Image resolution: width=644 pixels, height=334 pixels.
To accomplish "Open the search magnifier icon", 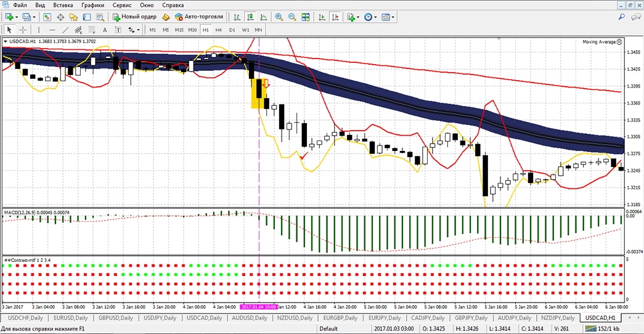I will [621, 17].
